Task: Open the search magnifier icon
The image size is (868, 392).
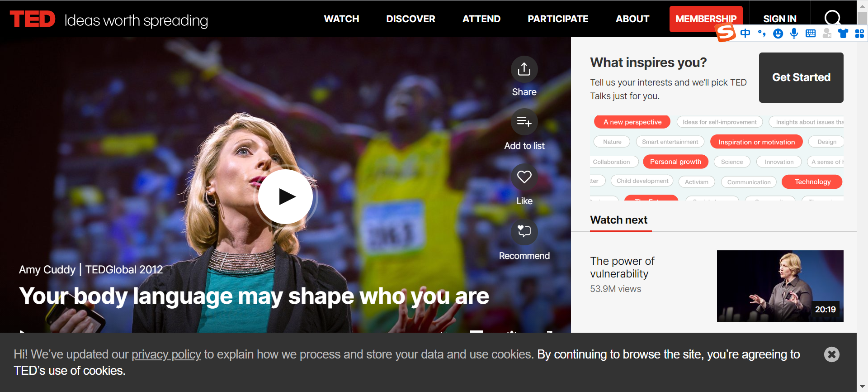Action: (832, 18)
